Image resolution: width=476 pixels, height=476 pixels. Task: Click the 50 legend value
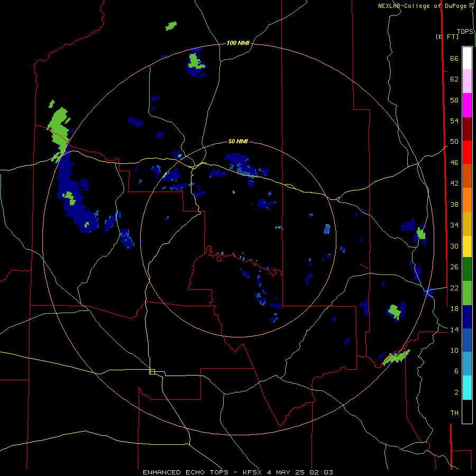point(454,142)
